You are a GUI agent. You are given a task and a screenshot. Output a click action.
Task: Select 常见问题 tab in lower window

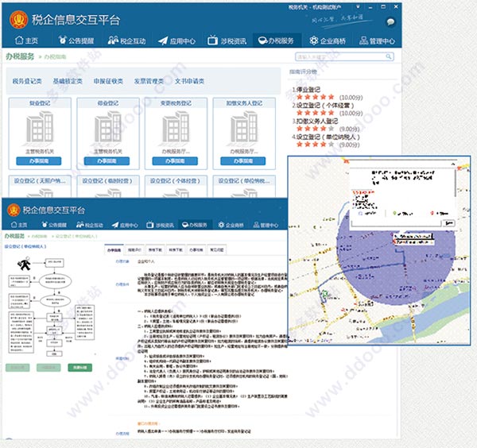217,250
